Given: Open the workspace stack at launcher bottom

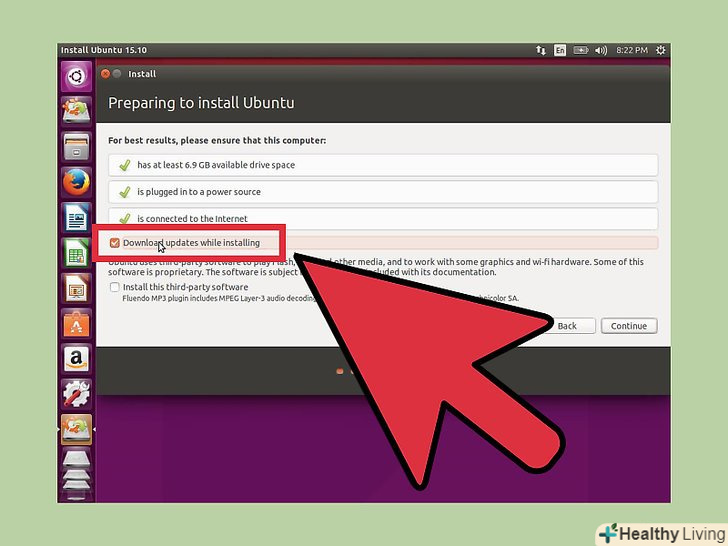Looking at the screenshot, I should click(76, 474).
